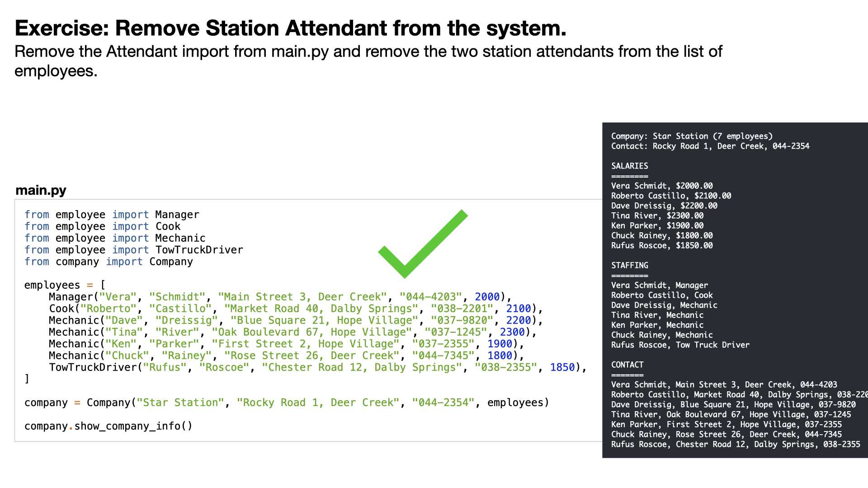Image resolution: width=868 pixels, height=488 pixels.
Task: Click "Tina River, $2300.00" in the output
Action: [x=657, y=216]
